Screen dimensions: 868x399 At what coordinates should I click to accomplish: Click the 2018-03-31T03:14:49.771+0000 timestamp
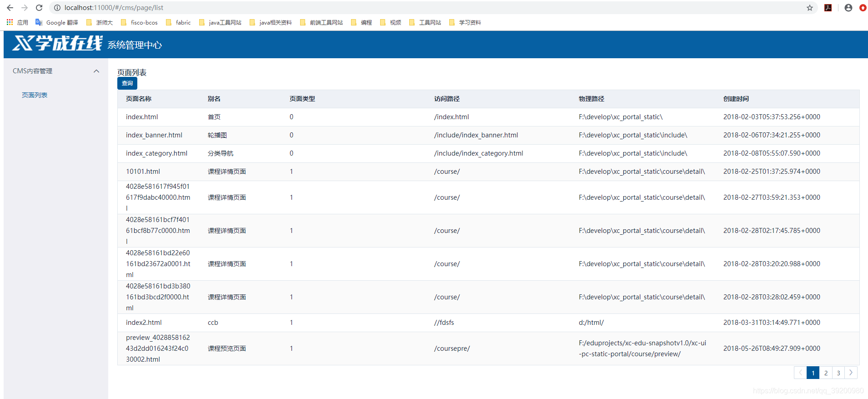click(772, 323)
